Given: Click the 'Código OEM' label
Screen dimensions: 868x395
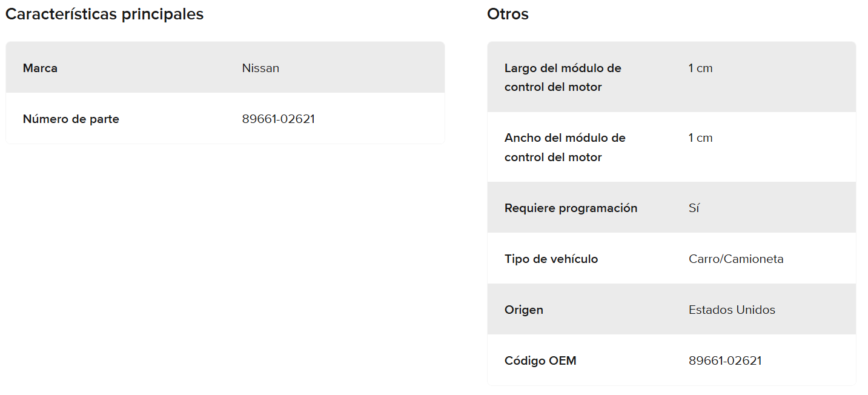Looking at the screenshot, I should click(540, 360).
